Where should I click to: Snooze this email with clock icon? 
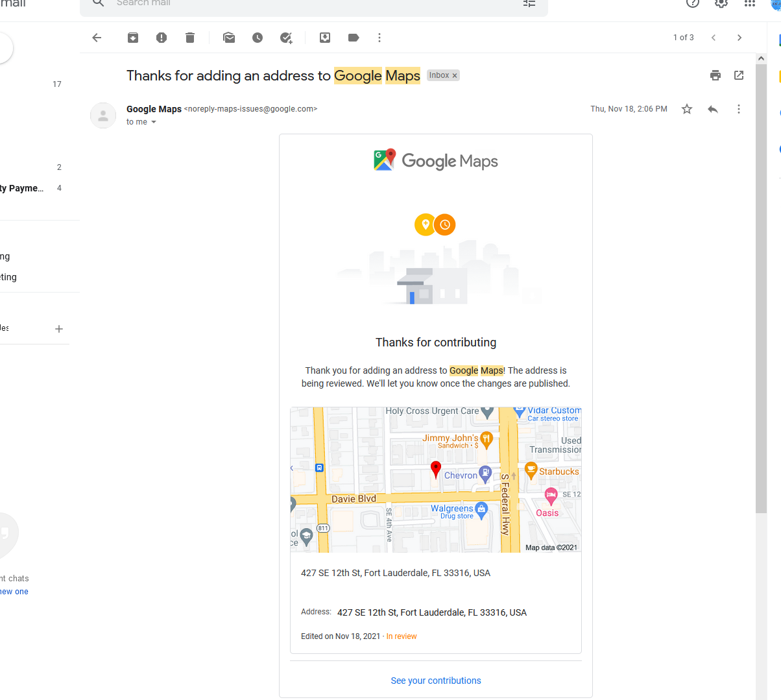click(258, 38)
